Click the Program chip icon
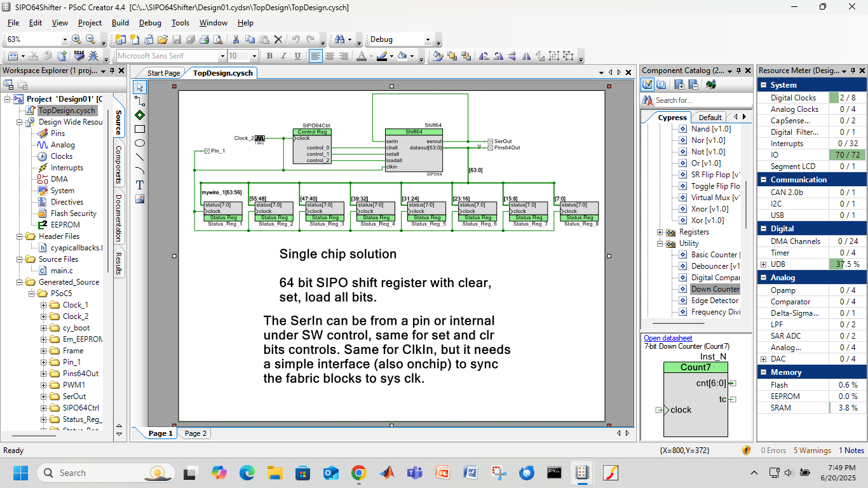The image size is (868, 488). tap(79, 56)
